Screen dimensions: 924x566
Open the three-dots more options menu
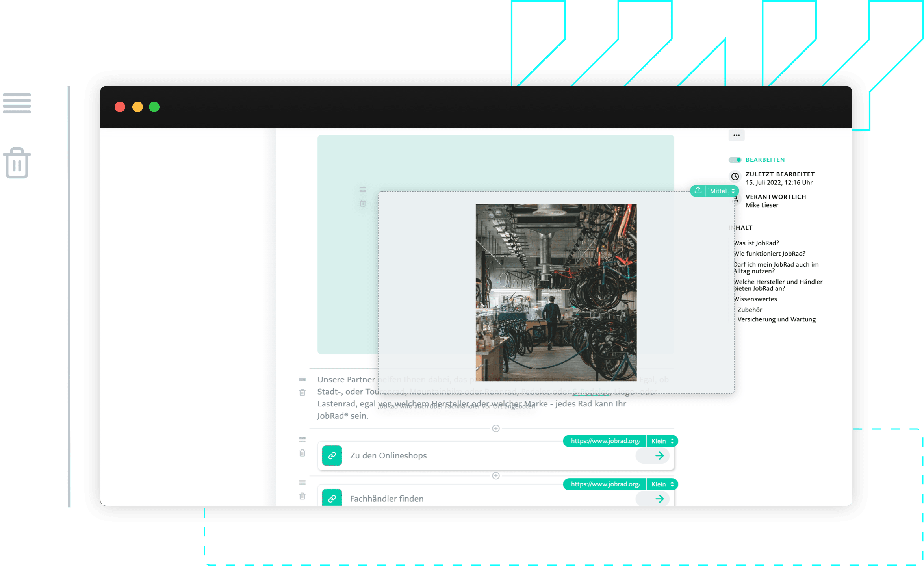pos(736,135)
